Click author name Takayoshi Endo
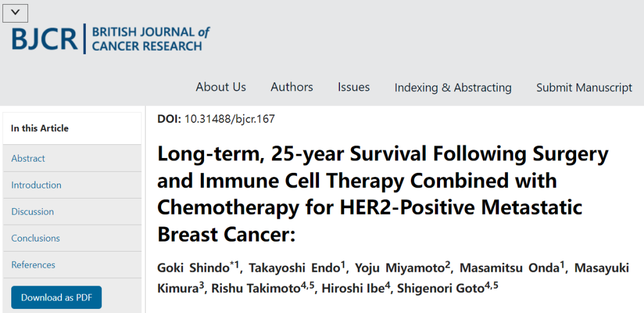644x313 pixels. click(x=295, y=268)
